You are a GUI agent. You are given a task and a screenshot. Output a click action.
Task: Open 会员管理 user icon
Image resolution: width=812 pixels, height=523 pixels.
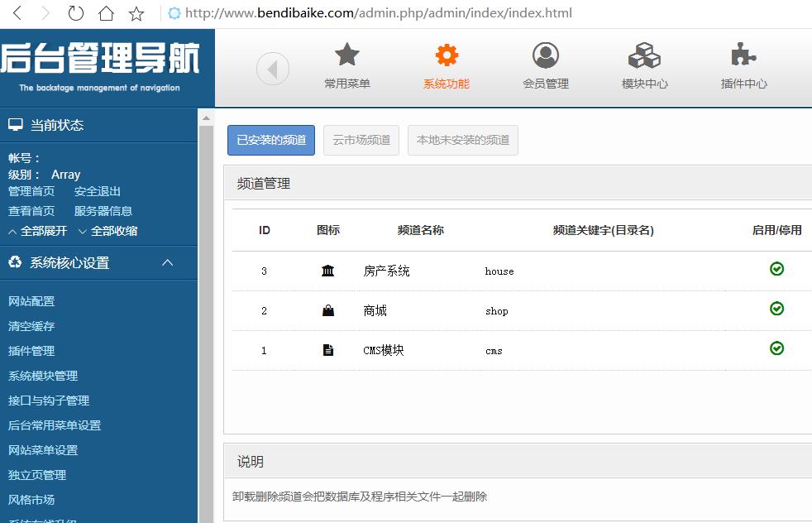[x=546, y=56]
